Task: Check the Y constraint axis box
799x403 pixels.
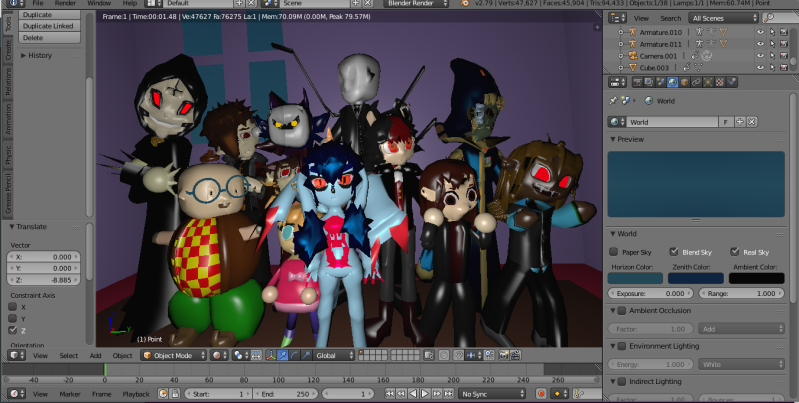Action: coord(13,318)
